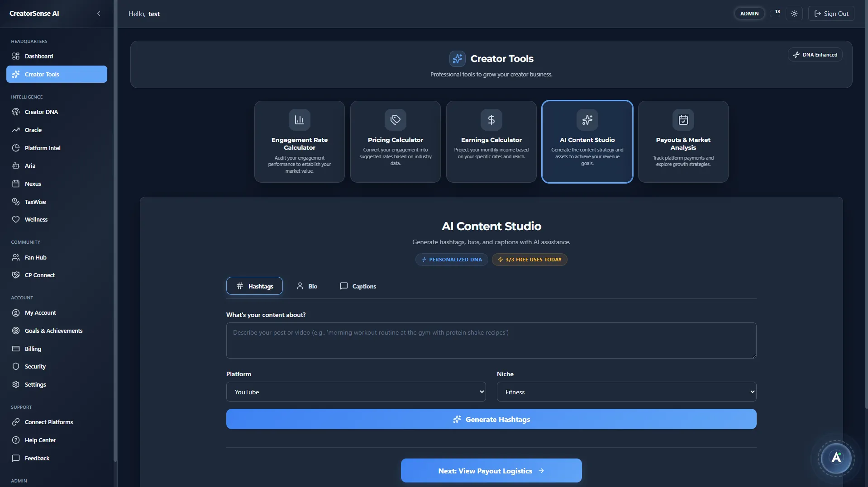
Task: Open the TaxWise section
Action: 35,202
